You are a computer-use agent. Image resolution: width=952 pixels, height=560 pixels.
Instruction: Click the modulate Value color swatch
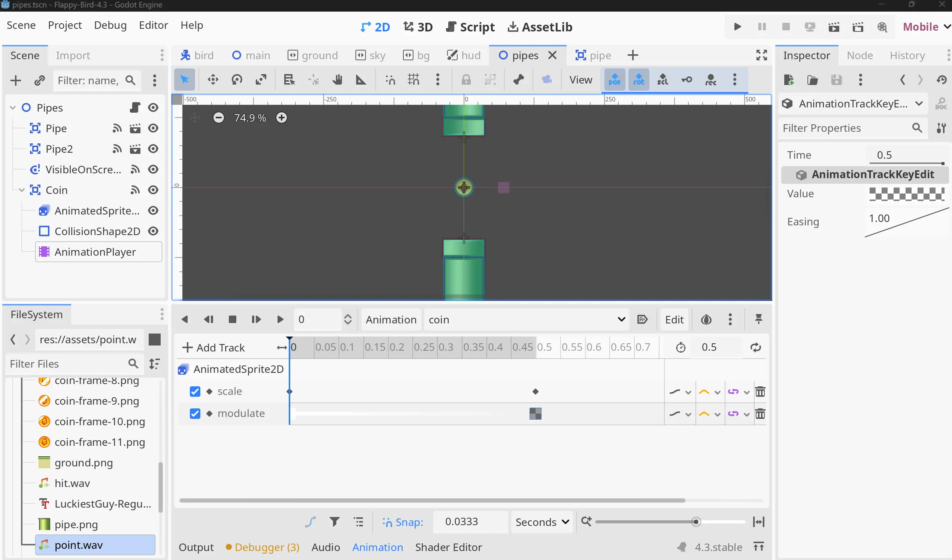click(x=907, y=194)
